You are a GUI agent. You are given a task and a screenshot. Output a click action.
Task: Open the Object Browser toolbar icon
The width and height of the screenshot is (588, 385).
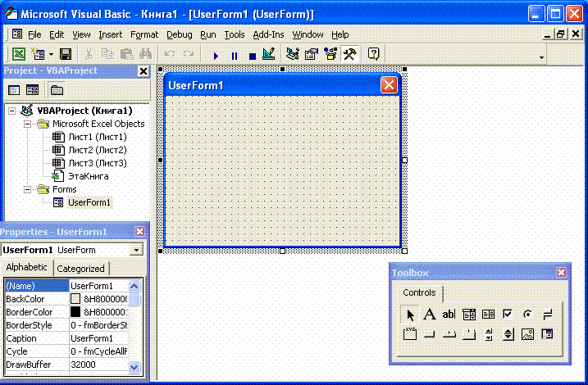tap(330, 54)
